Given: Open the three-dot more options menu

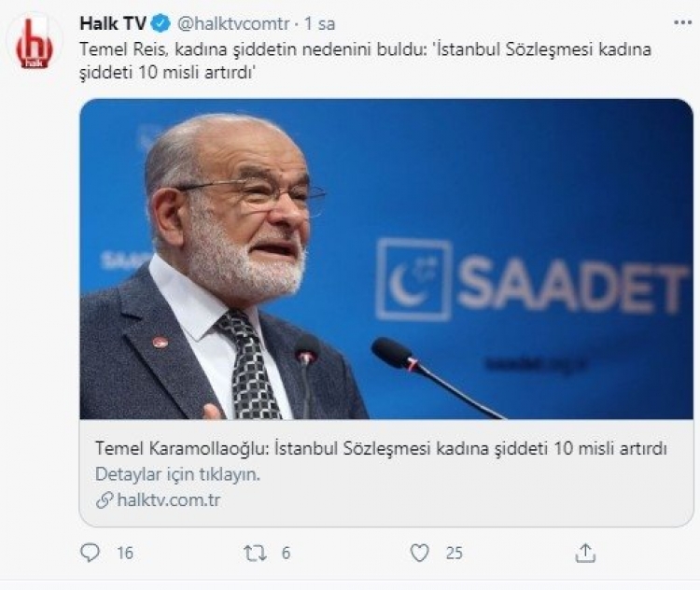Looking at the screenshot, I should (x=683, y=21).
